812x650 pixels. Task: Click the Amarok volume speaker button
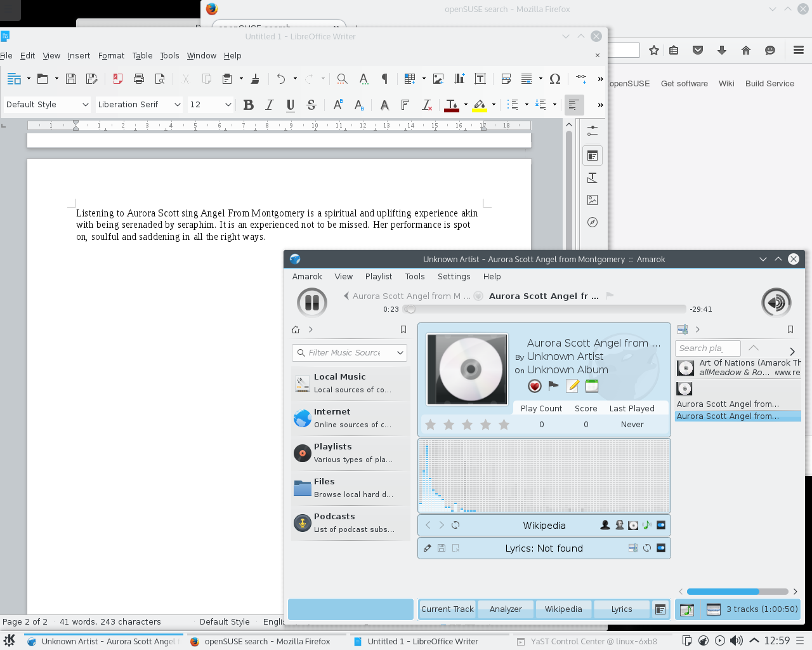(776, 303)
